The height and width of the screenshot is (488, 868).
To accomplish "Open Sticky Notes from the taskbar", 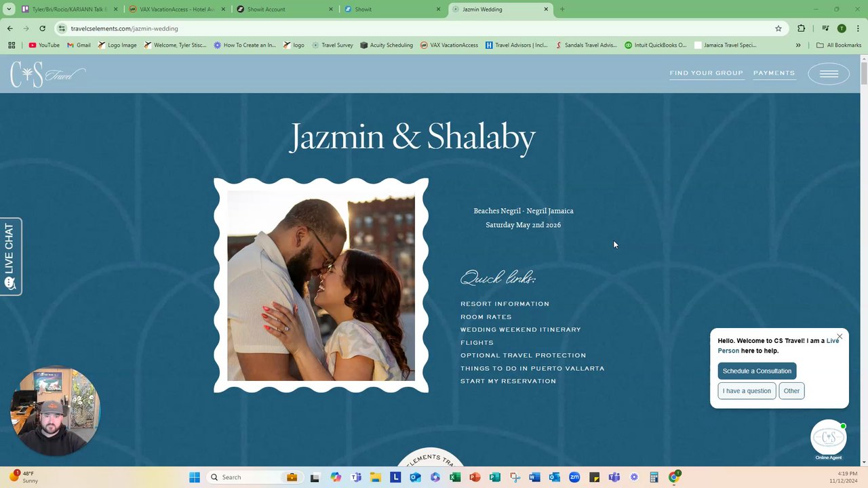I will pyautogui.click(x=594, y=477).
